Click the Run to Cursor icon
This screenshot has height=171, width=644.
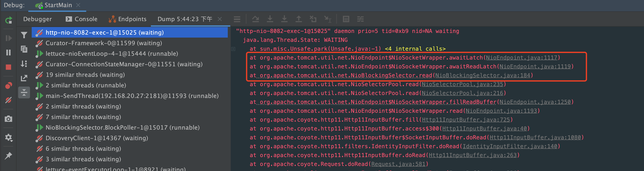coord(327,19)
